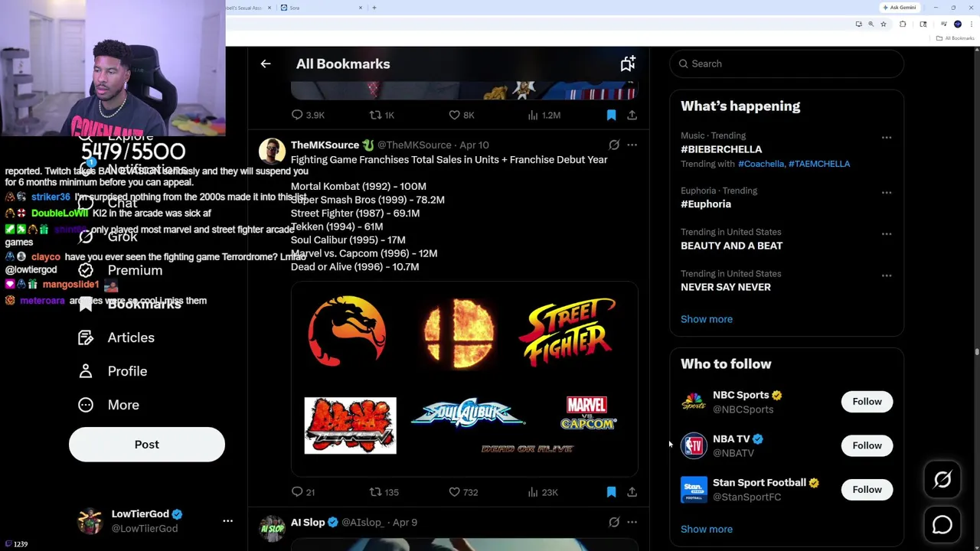Open options for #Euphoria trend

[887, 193]
